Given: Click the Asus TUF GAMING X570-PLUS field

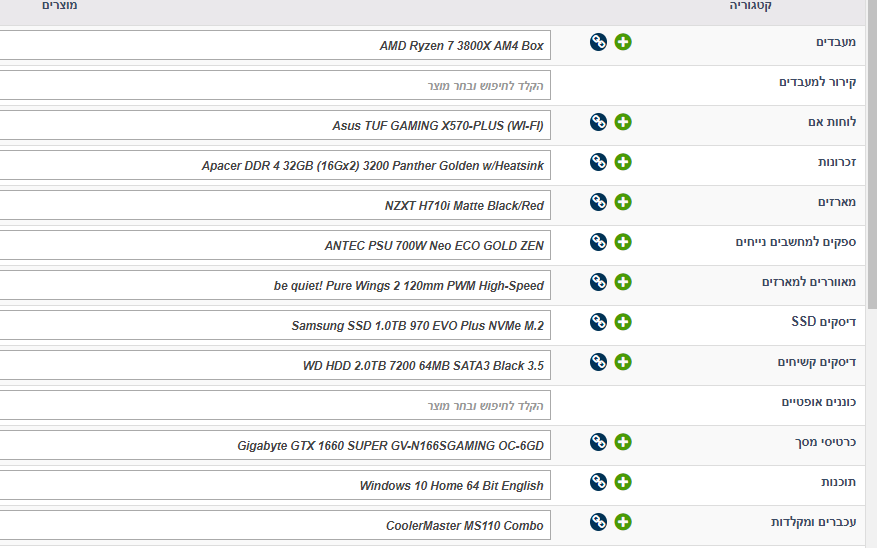Looking at the screenshot, I should 275,125.
